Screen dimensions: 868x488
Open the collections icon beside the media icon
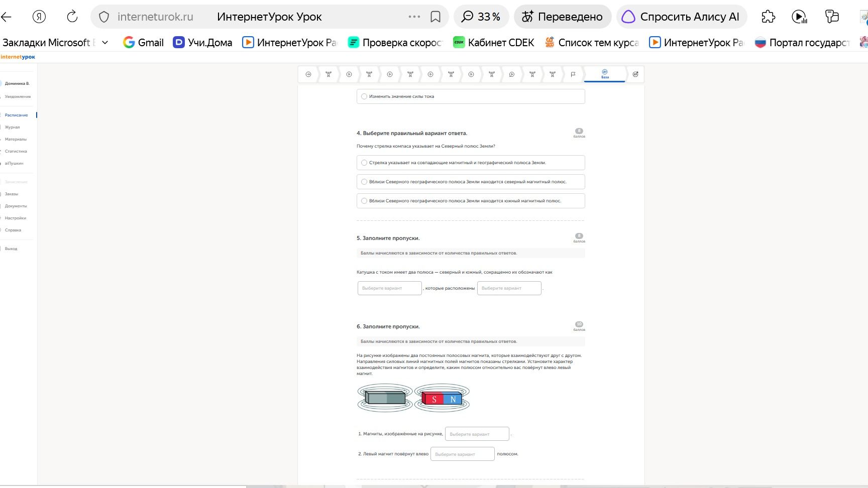pyautogui.click(x=832, y=17)
